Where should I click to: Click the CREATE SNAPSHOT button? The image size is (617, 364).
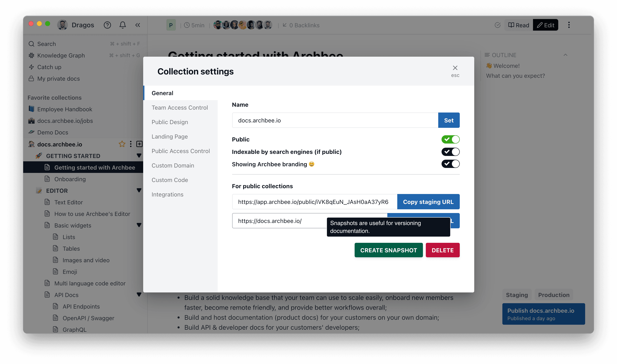[x=388, y=250]
